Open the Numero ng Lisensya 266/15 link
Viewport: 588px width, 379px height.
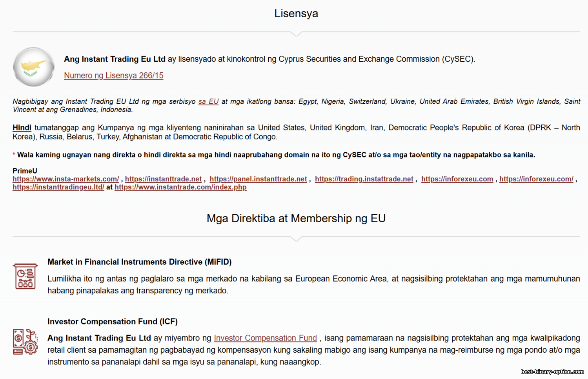click(114, 75)
